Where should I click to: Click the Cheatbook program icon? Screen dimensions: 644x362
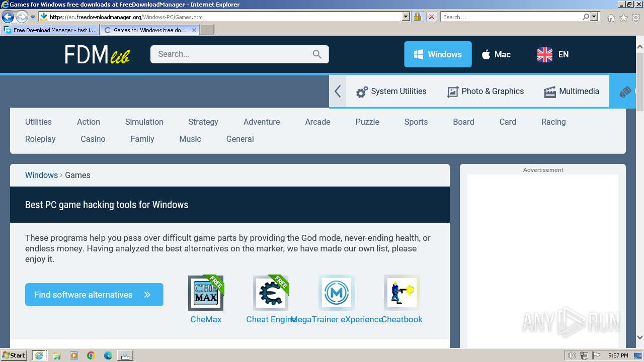[x=401, y=293]
